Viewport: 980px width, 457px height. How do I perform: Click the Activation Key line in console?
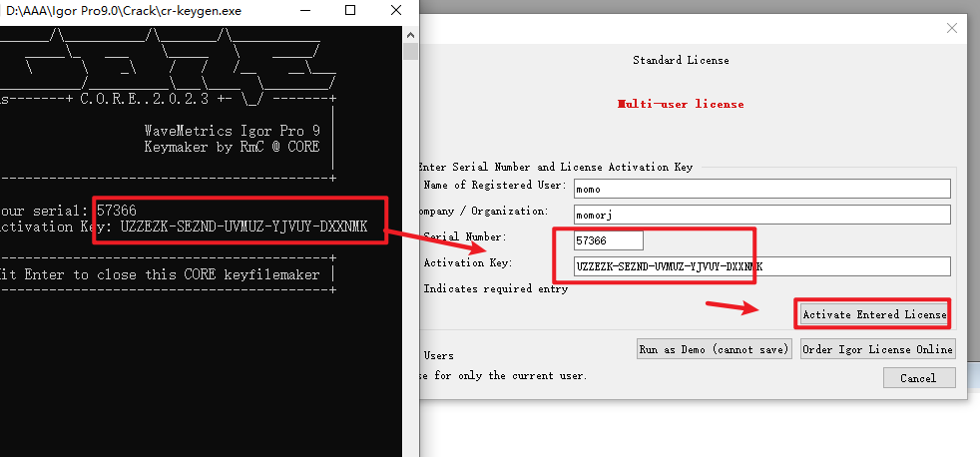tap(190, 228)
